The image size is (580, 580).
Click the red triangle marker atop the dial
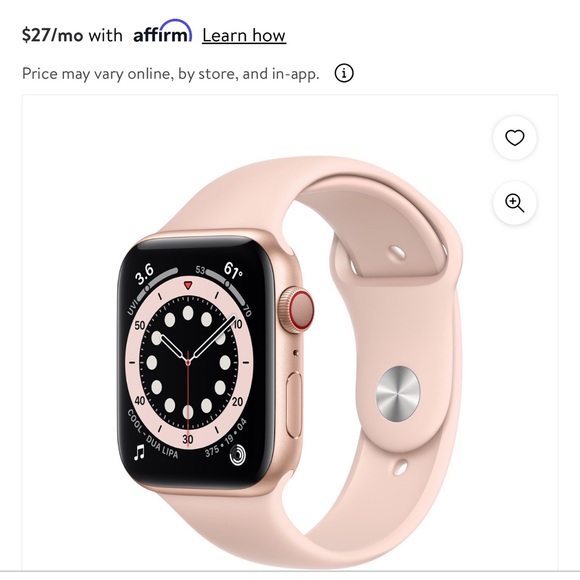tap(188, 285)
